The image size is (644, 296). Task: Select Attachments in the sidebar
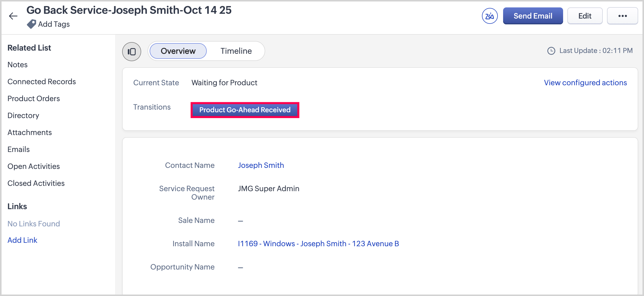click(30, 133)
